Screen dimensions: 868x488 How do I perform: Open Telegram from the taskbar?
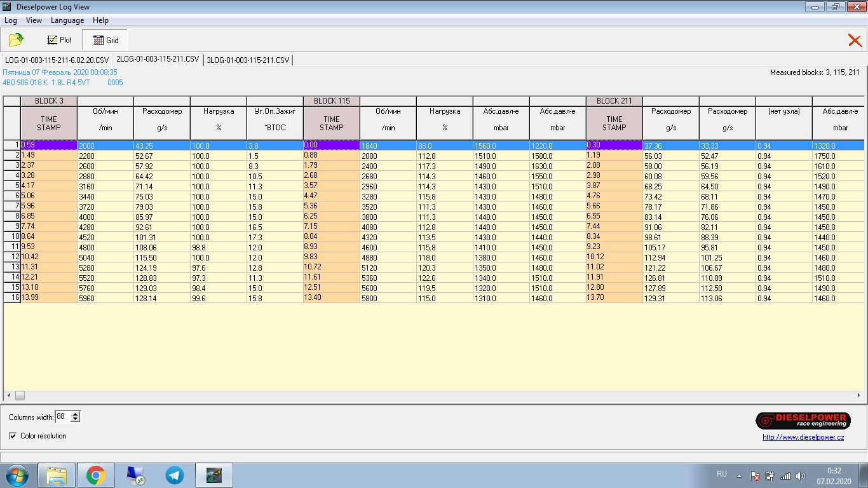(x=174, y=475)
